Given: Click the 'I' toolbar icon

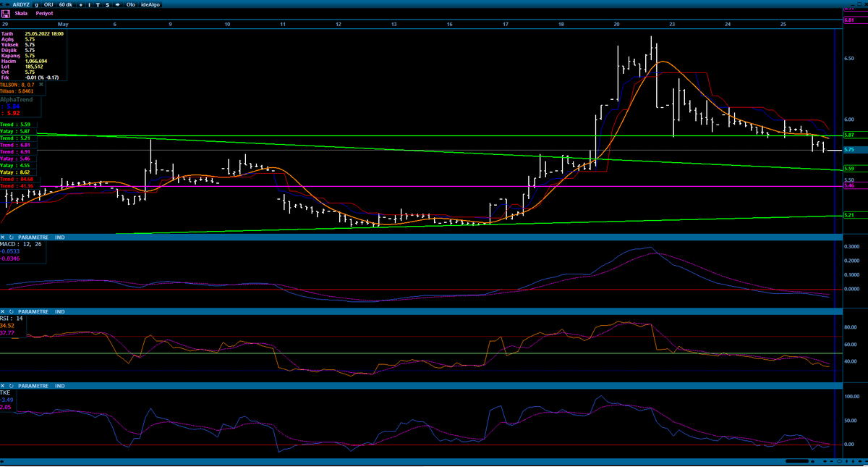Looking at the screenshot, I should (90, 4).
